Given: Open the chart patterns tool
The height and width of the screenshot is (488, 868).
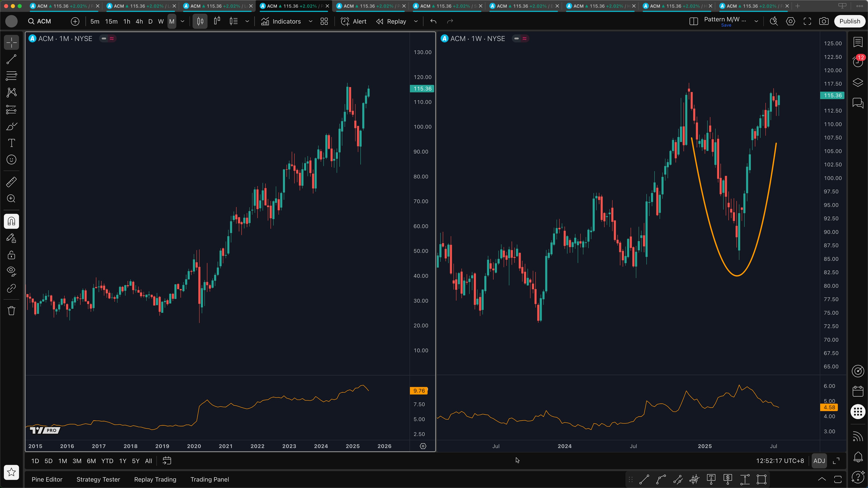Looking at the screenshot, I should point(12,92).
